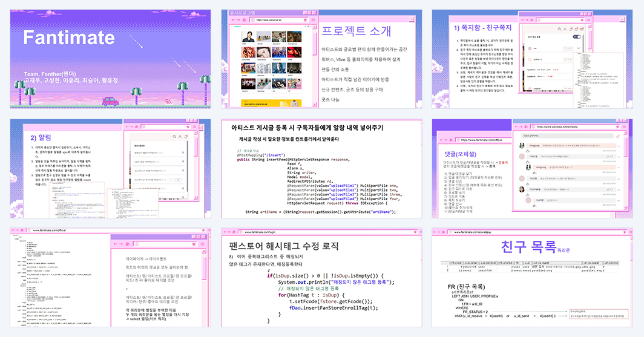Screen dimensions: 644x337
Task: Click the search magnifier icon in the 쪽지함 slide browser
Action: click(x=559, y=29)
